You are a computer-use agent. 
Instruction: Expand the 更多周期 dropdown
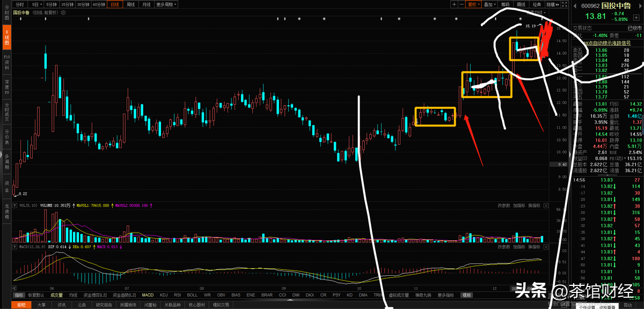pyautogui.click(x=166, y=4)
